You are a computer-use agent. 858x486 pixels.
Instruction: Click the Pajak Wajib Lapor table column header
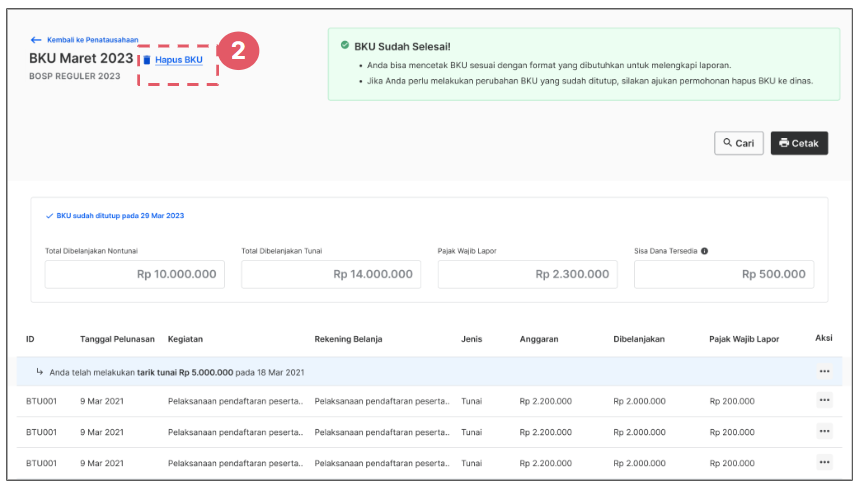(744, 339)
